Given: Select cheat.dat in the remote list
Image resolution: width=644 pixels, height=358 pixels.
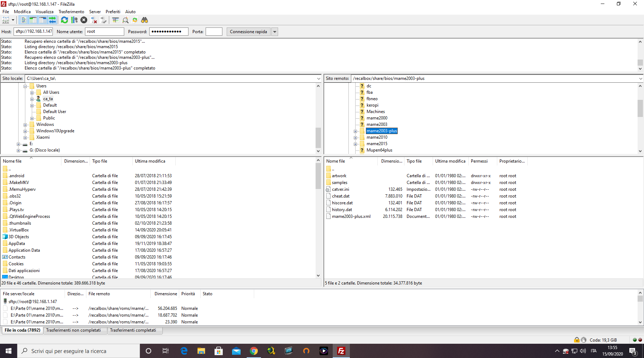Looking at the screenshot, I should click(x=341, y=196).
